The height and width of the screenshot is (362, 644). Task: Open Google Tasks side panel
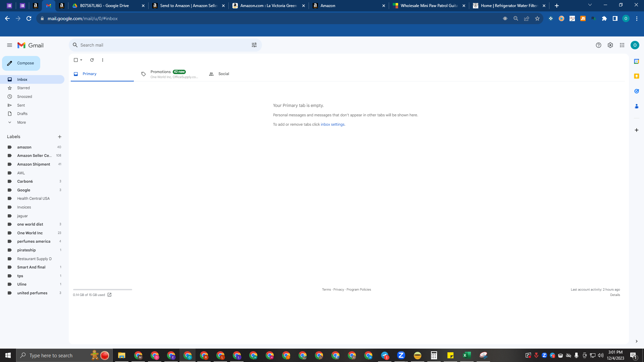[636, 92]
